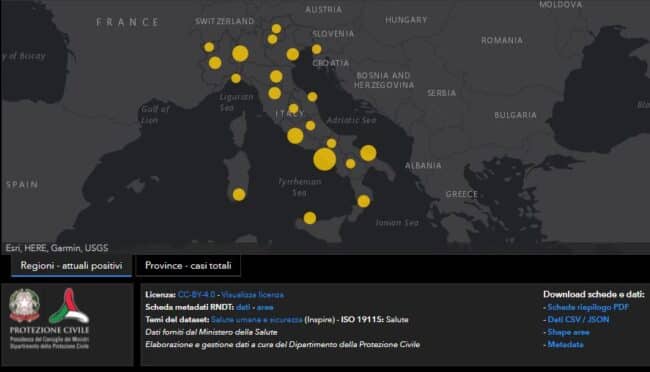Click the Esri, HERE, Garmin, USGS attribution

click(x=57, y=248)
